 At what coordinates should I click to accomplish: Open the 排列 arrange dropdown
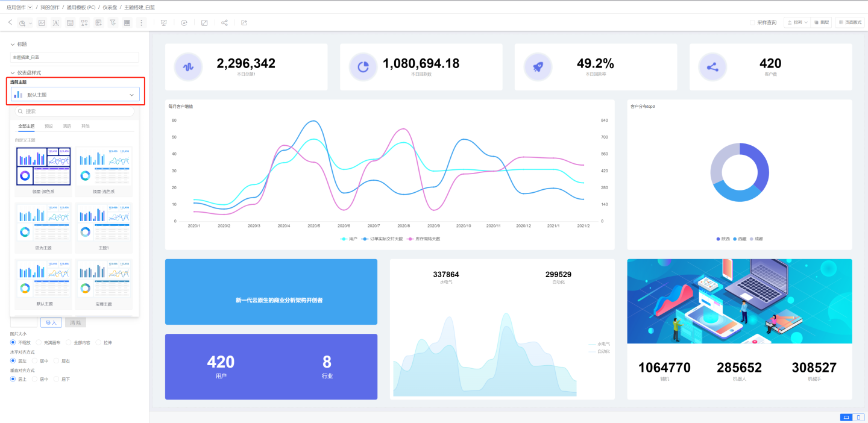(x=797, y=22)
